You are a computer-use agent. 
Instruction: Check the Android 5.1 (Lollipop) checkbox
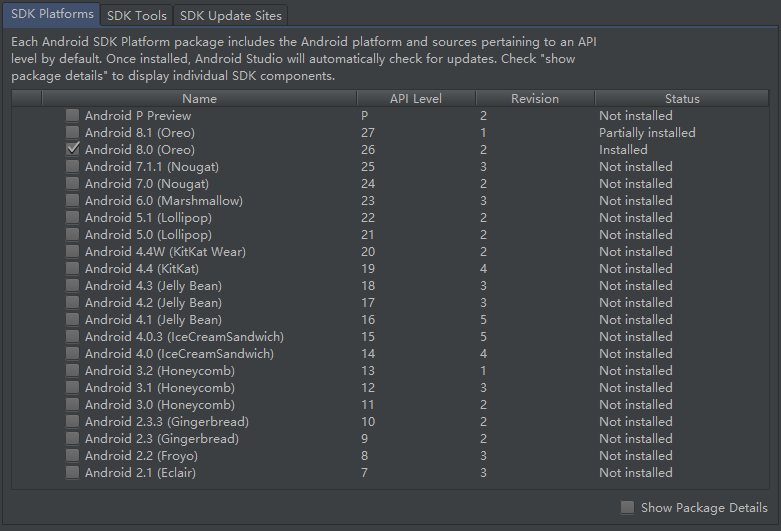click(73, 218)
